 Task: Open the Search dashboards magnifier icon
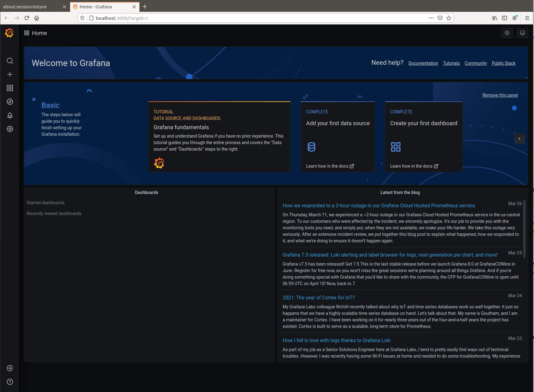coord(10,61)
